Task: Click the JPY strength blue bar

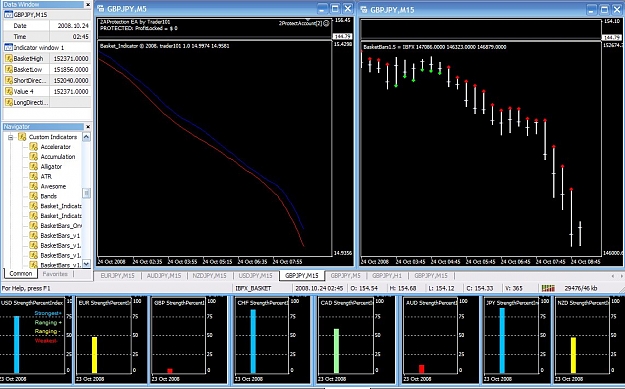Action: click(502, 340)
